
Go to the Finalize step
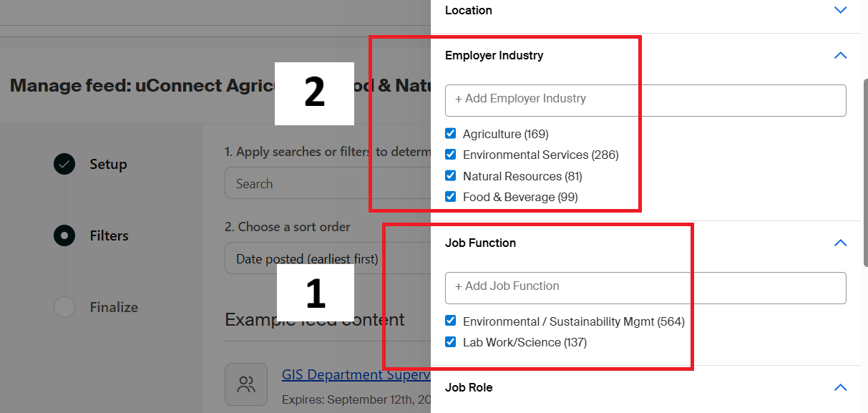point(114,307)
